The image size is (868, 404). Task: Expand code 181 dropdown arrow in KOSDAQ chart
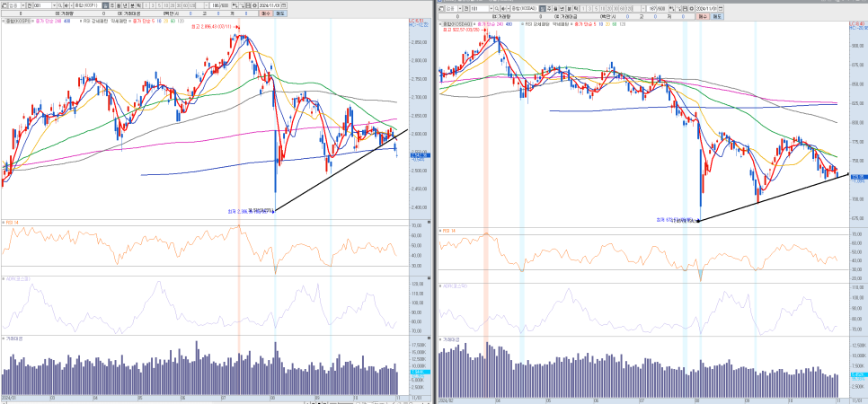coord(491,8)
